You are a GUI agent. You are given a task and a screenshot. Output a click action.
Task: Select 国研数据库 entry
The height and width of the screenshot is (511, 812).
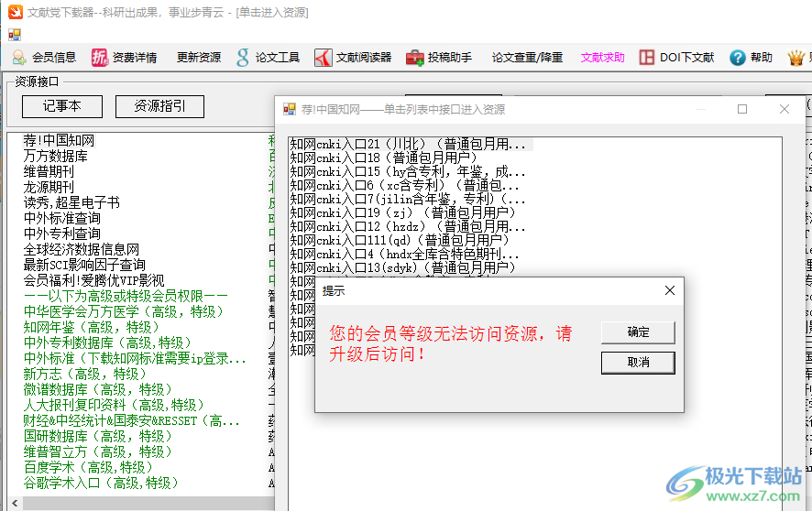point(97,436)
